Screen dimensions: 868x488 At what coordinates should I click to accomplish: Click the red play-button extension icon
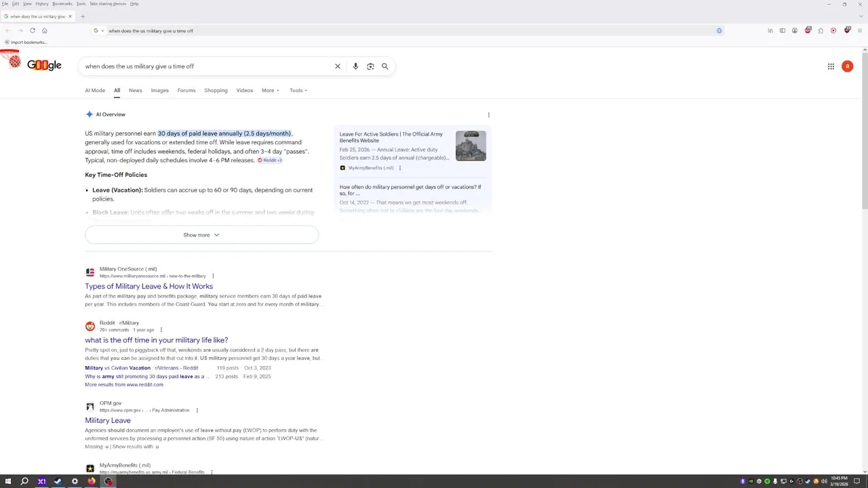(x=833, y=30)
